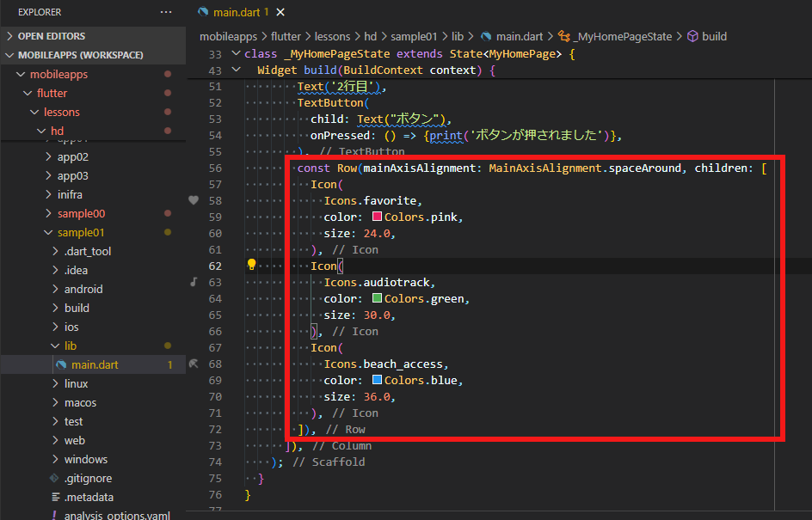
Task: Click line number 62 in gutter
Action: [214, 266]
